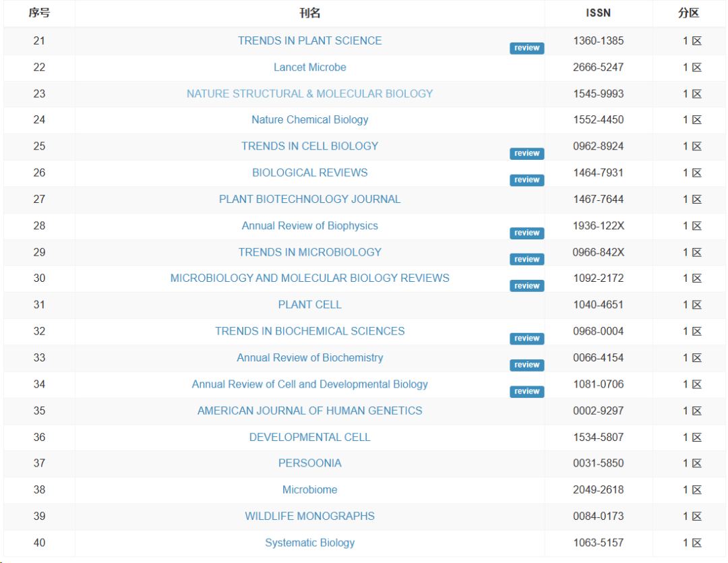
Task: Open MICROBIOLOGY AND MOLECULAR BIOLOGY REVIEWS link
Action: (x=309, y=278)
